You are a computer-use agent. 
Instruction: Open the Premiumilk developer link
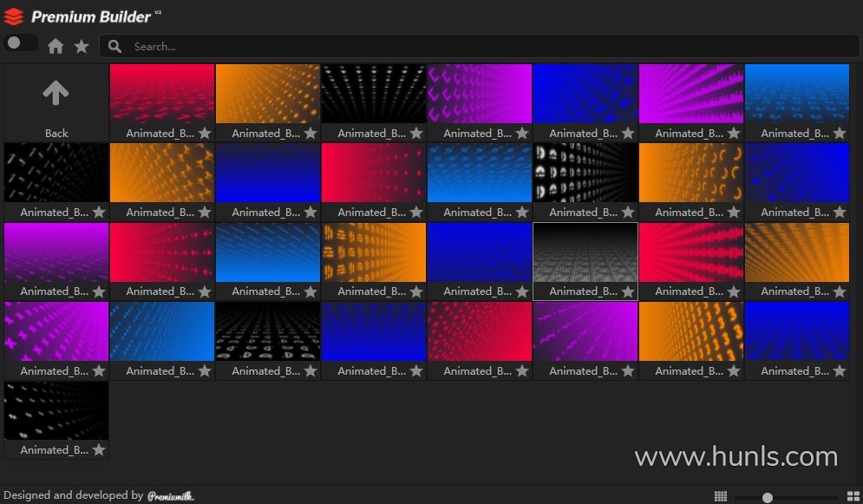[x=171, y=495]
